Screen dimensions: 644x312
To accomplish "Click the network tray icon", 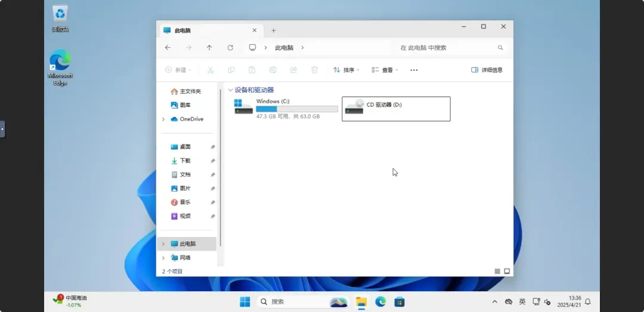I will pos(536,302).
